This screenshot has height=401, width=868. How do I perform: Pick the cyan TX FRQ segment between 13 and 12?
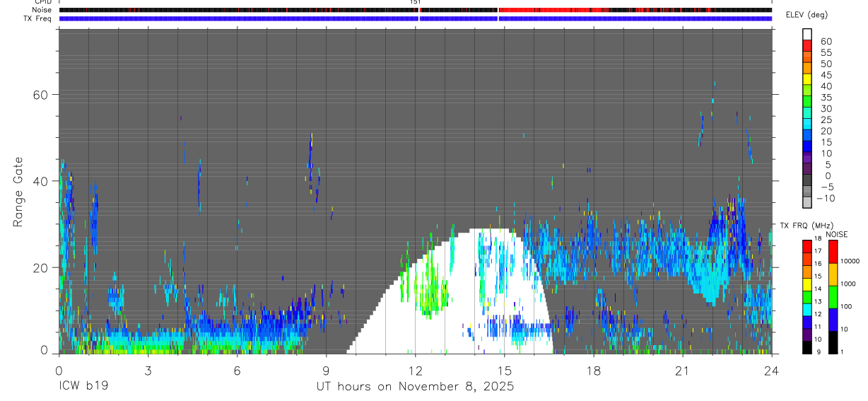pos(807,310)
